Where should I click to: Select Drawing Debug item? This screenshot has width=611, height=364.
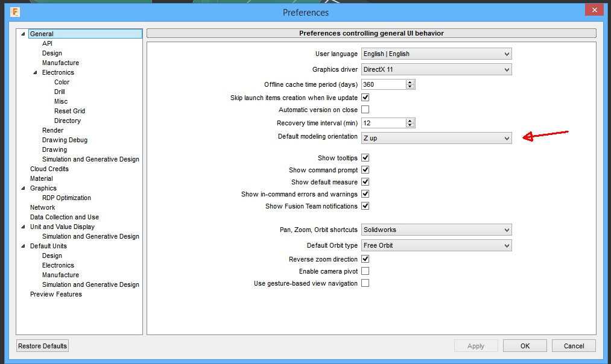65,140
